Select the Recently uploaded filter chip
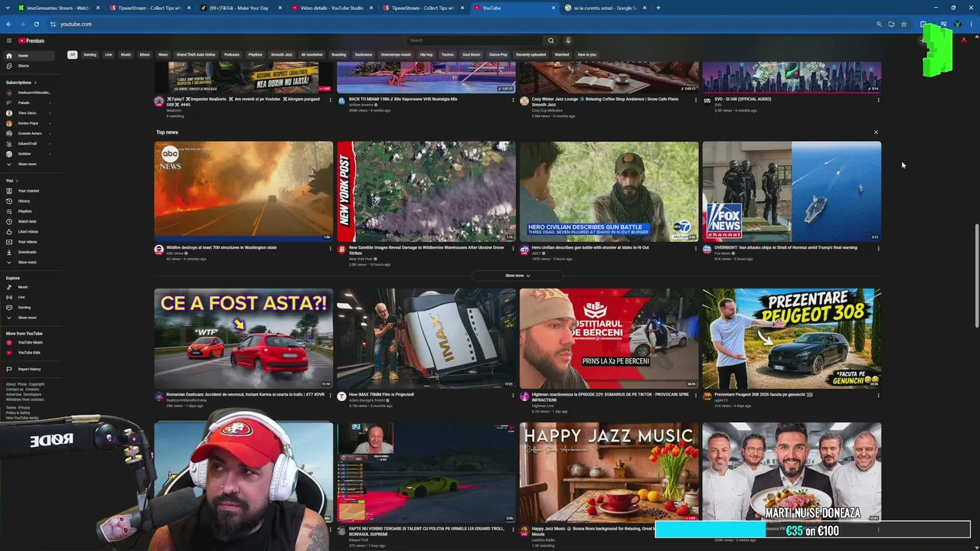980x551 pixels. tap(531, 54)
